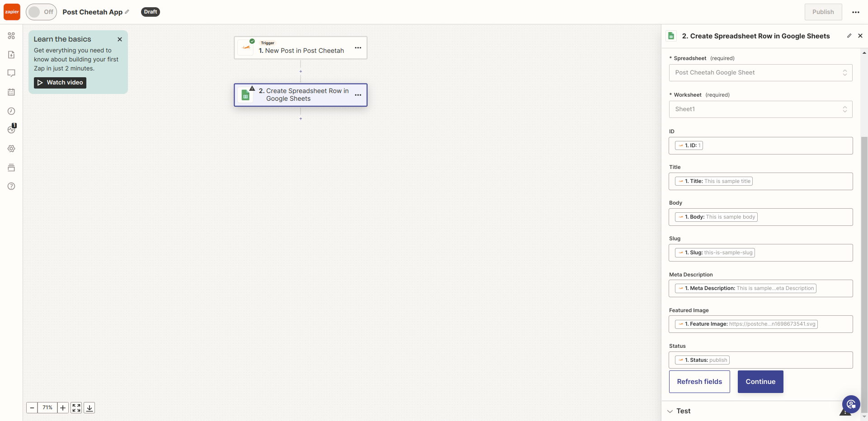Open apps grid icon in sidebar
The height and width of the screenshot is (421, 868).
click(11, 36)
